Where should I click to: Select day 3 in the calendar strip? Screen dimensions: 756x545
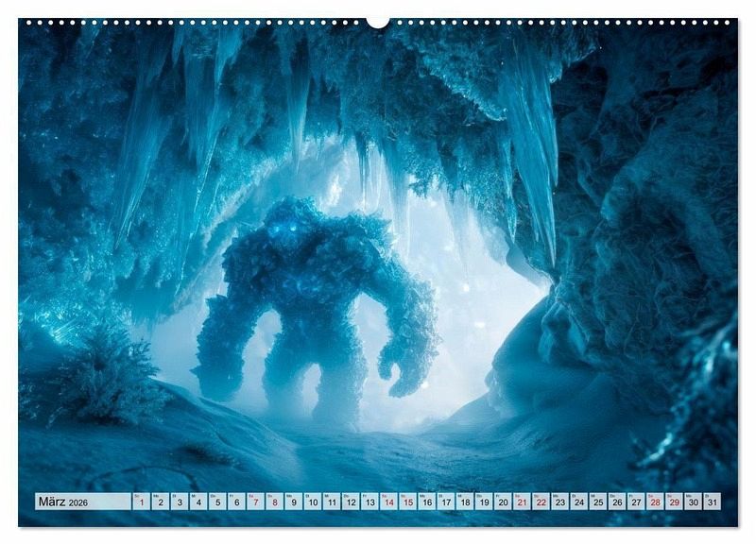tap(180, 502)
